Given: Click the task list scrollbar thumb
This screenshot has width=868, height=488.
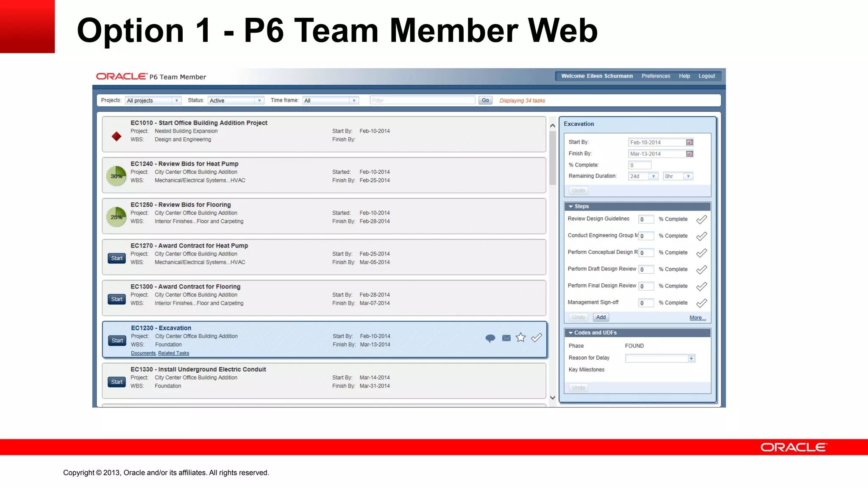Looking at the screenshot, I should click(x=552, y=158).
